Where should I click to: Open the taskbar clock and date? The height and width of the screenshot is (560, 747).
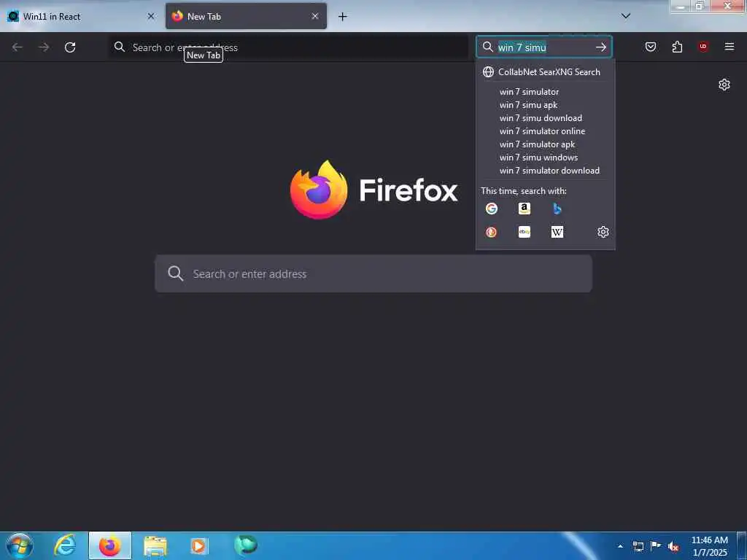[x=710, y=546]
